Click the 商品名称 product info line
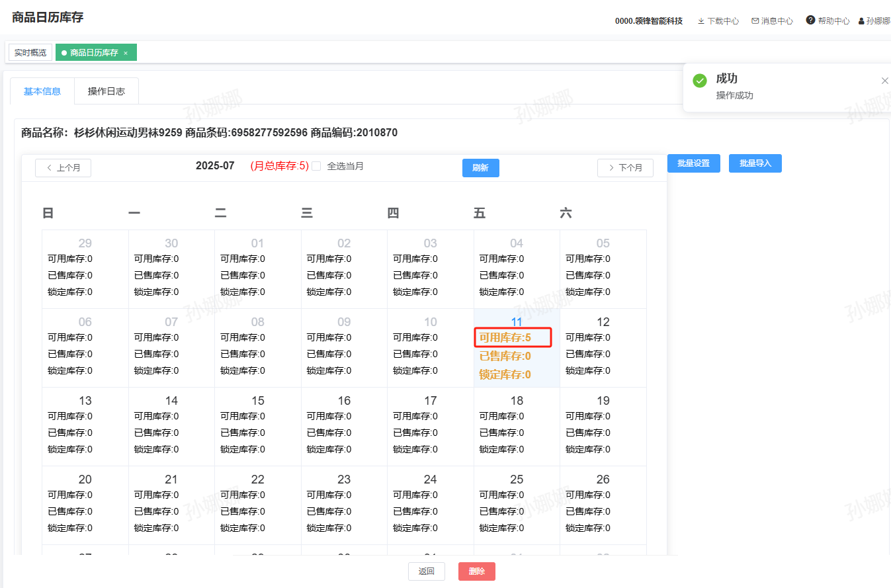891x588 pixels. (x=210, y=133)
